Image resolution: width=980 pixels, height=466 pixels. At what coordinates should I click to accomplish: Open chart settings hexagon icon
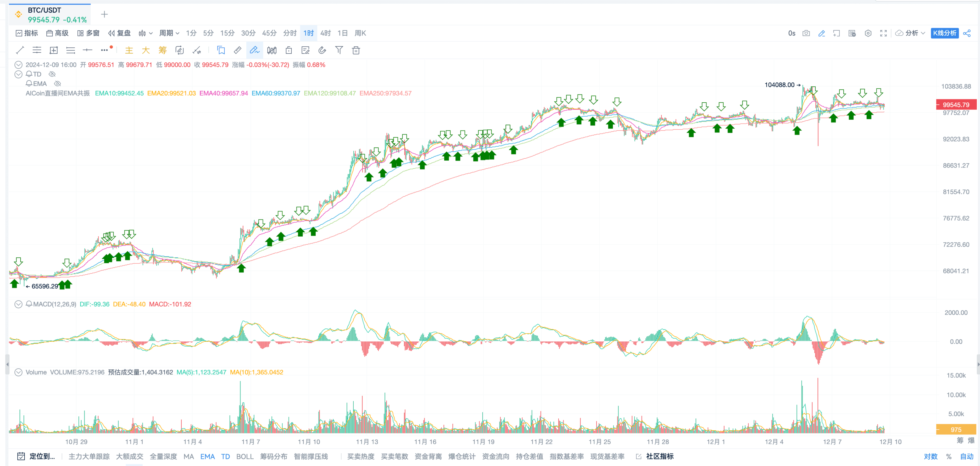point(868,33)
